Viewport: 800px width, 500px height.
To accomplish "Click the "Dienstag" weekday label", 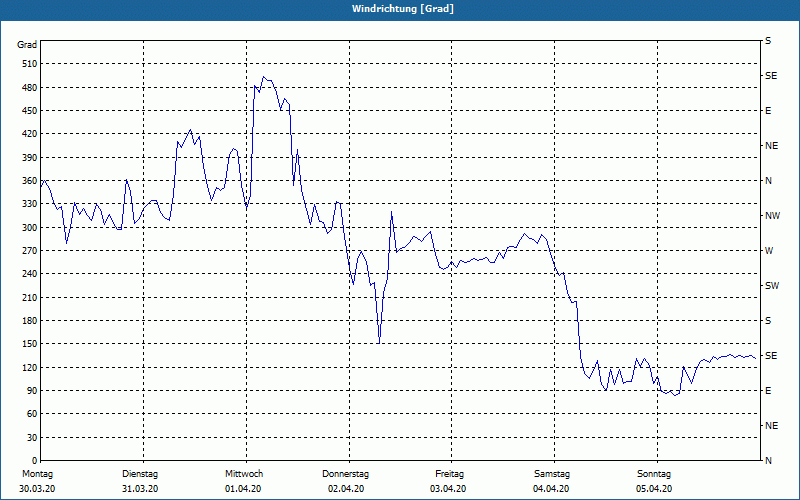I will click(140, 474).
